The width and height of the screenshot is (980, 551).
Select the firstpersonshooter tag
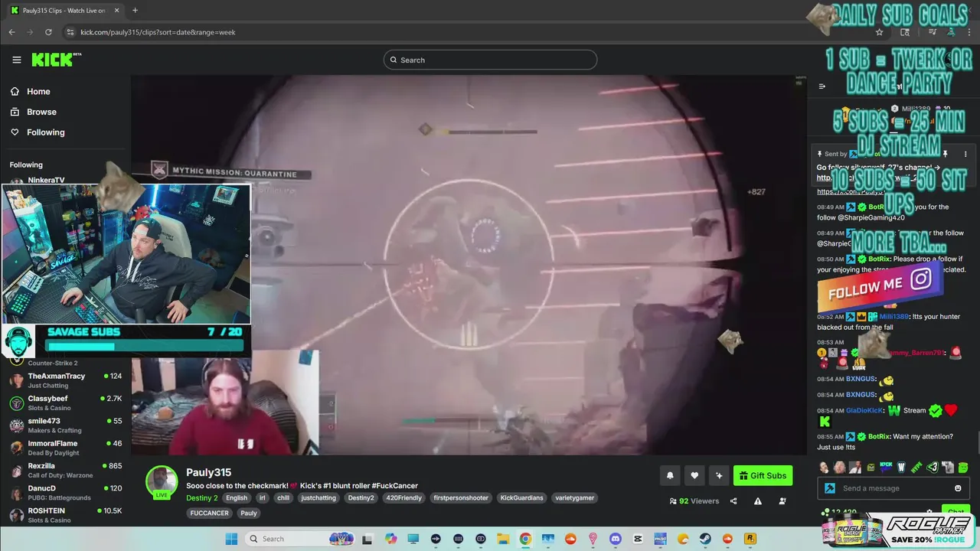point(461,497)
